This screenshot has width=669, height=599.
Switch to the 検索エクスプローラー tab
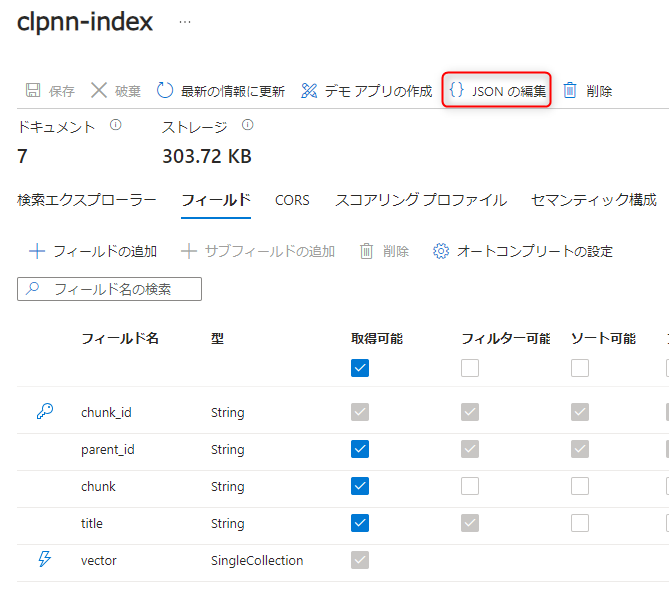point(87,200)
